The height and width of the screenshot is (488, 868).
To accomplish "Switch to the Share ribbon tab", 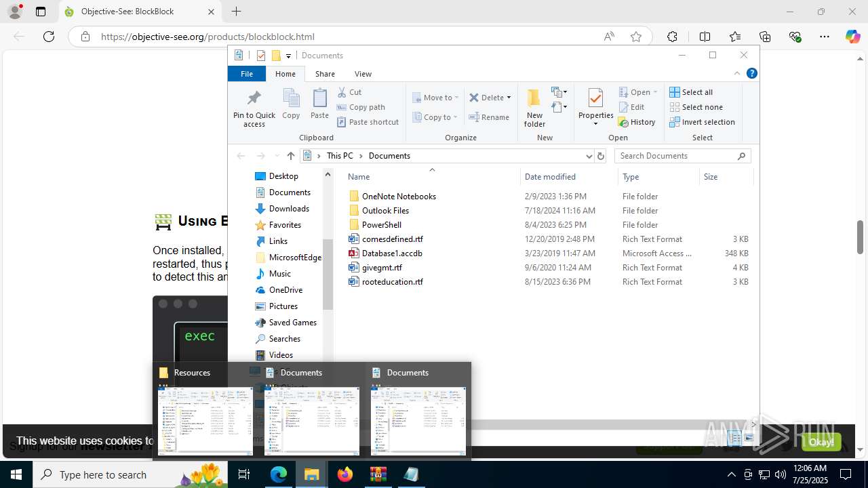I will point(325,74).
